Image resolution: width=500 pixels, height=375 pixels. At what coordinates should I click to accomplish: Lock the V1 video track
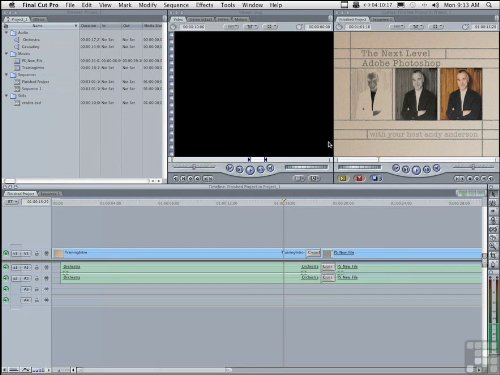37,254
